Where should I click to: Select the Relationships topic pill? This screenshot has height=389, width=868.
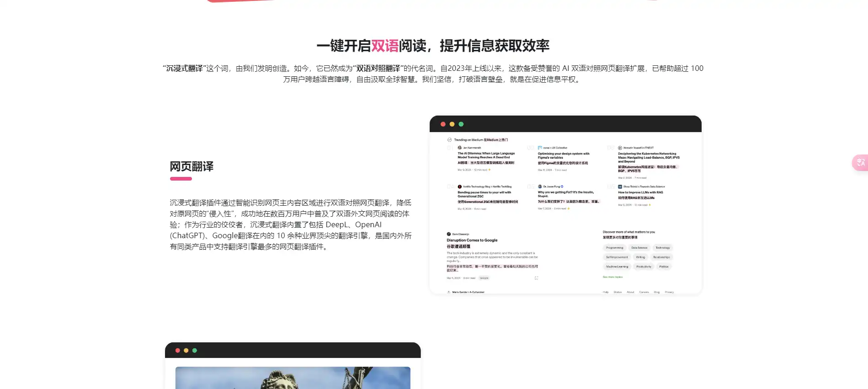coord(661,257)
